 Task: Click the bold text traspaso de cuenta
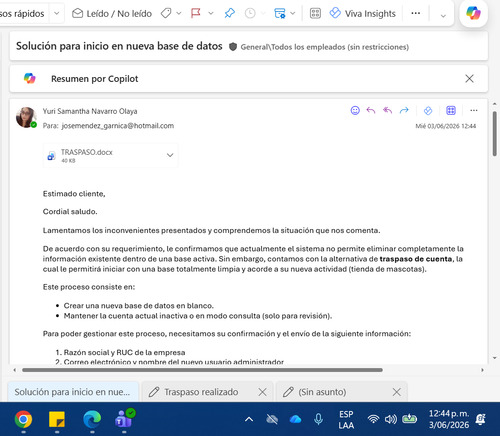tap(416, 259)
